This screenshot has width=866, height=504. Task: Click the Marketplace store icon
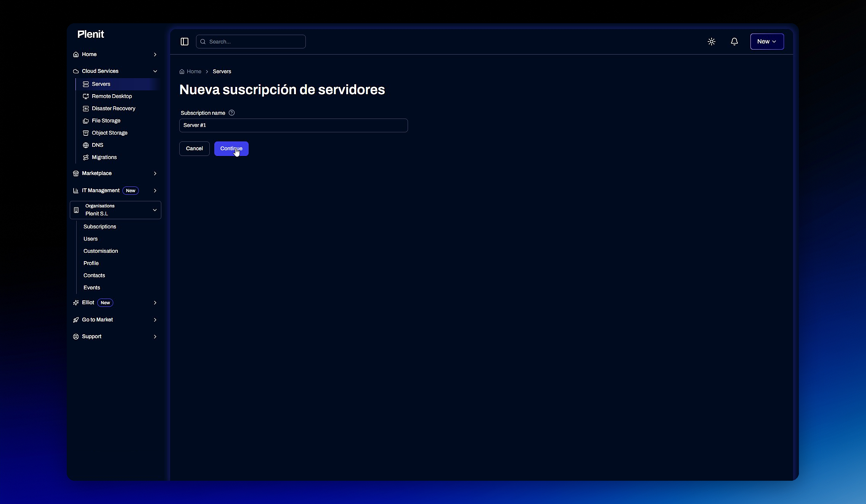click(x=76, y=173)
